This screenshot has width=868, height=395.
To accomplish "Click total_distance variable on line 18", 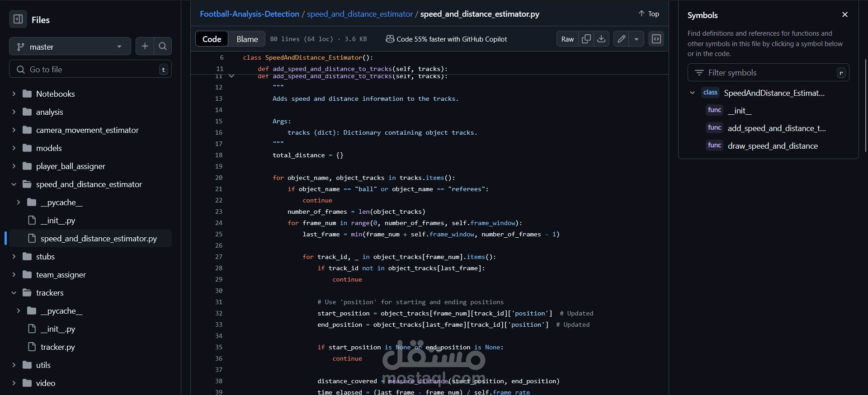I will click(x=298, y=155).
